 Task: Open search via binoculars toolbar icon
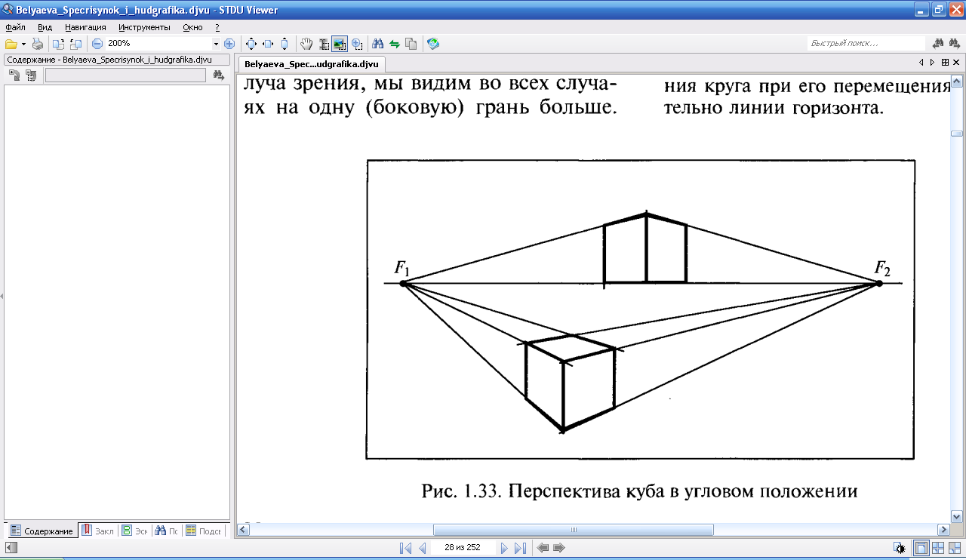coord(379,44)
